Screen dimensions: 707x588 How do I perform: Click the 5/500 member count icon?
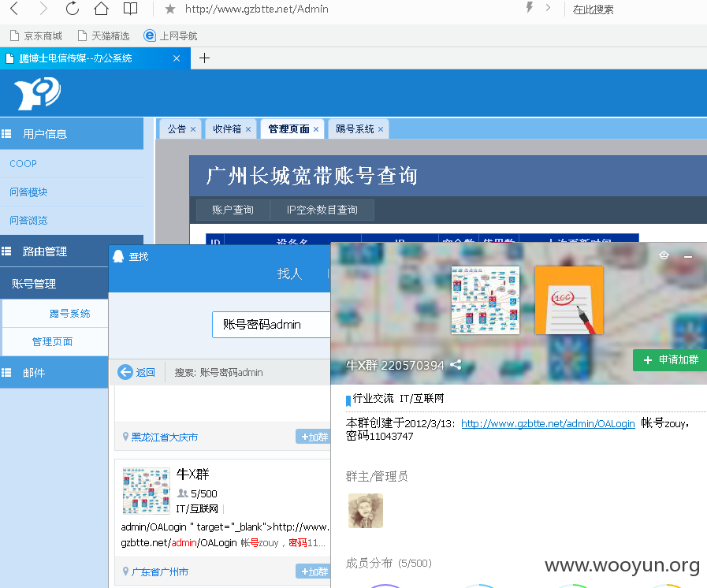click(183, 493)
